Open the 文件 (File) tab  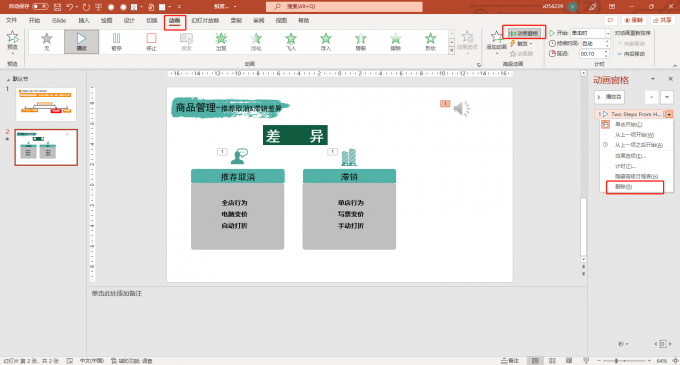[x=12, y=20]
